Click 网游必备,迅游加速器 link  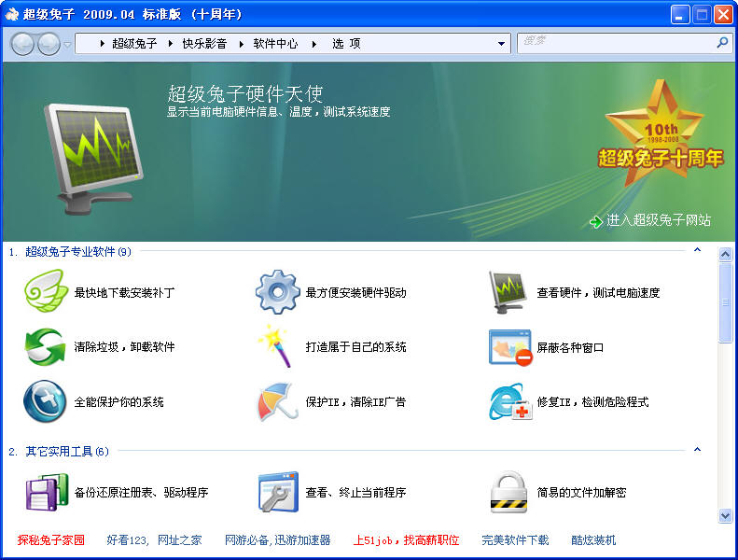pyautogui.click(x=278, y=540)
